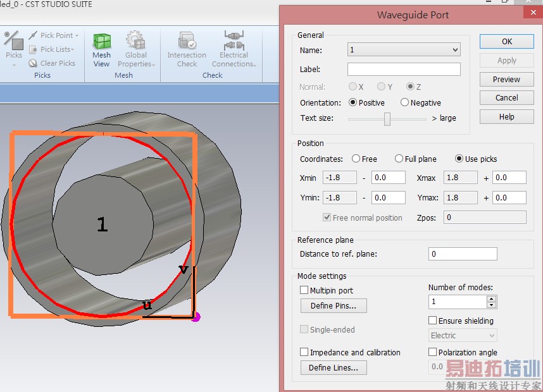Open Electrical Connections check
543x392 pixels.
pyautogui.click(x=234, y=49)
